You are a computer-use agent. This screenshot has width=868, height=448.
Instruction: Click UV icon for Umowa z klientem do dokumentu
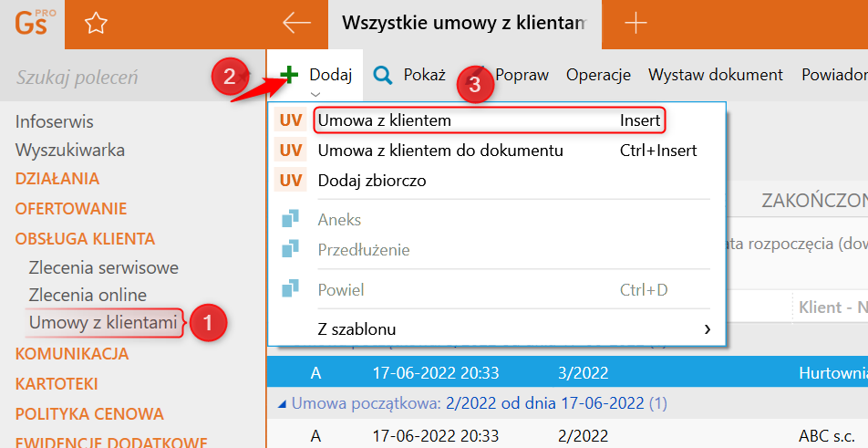[x=291, y=151]
